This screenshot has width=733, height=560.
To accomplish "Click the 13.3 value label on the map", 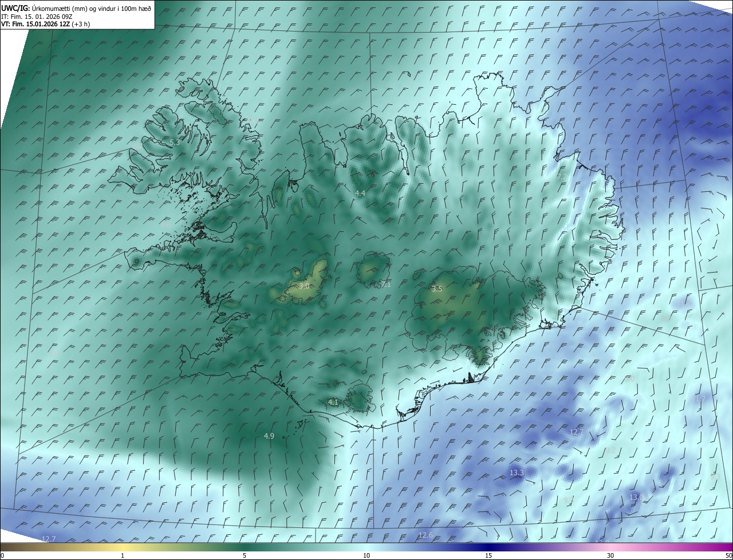I will pos(517,472).
